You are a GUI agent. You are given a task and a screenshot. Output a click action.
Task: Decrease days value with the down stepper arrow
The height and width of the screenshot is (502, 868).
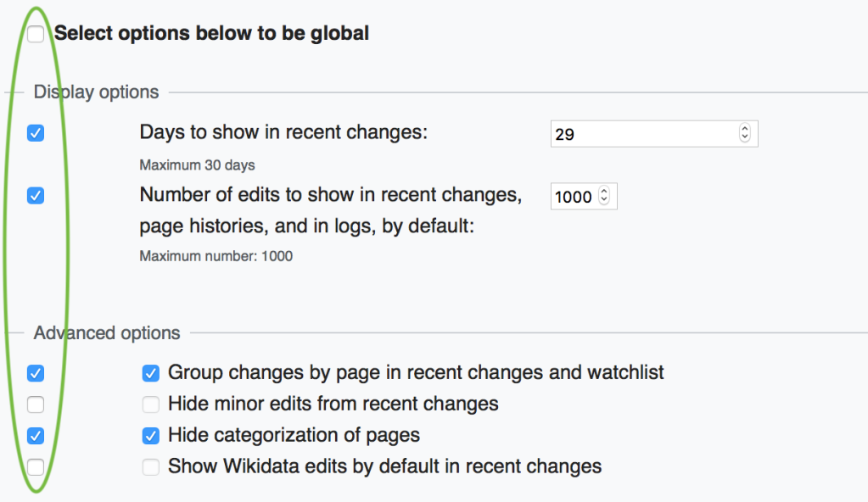pyautogui.click(x=745, y=138)
